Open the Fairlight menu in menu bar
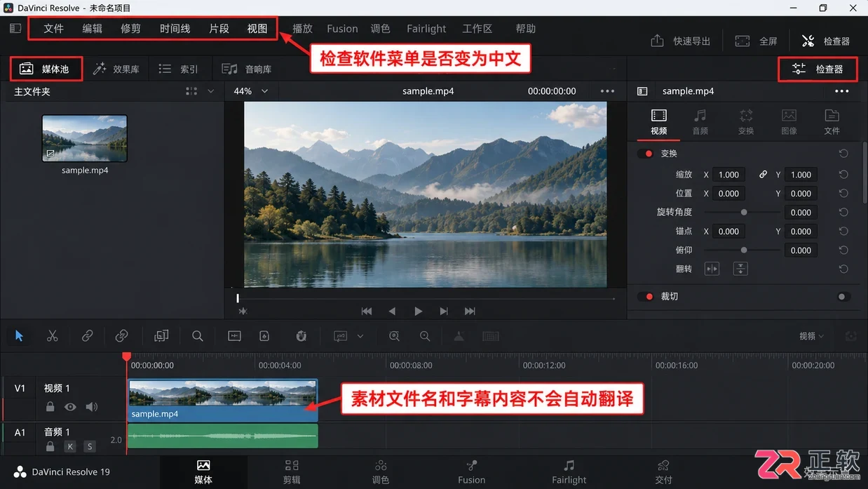868x489 pixels. pos(426,29)
